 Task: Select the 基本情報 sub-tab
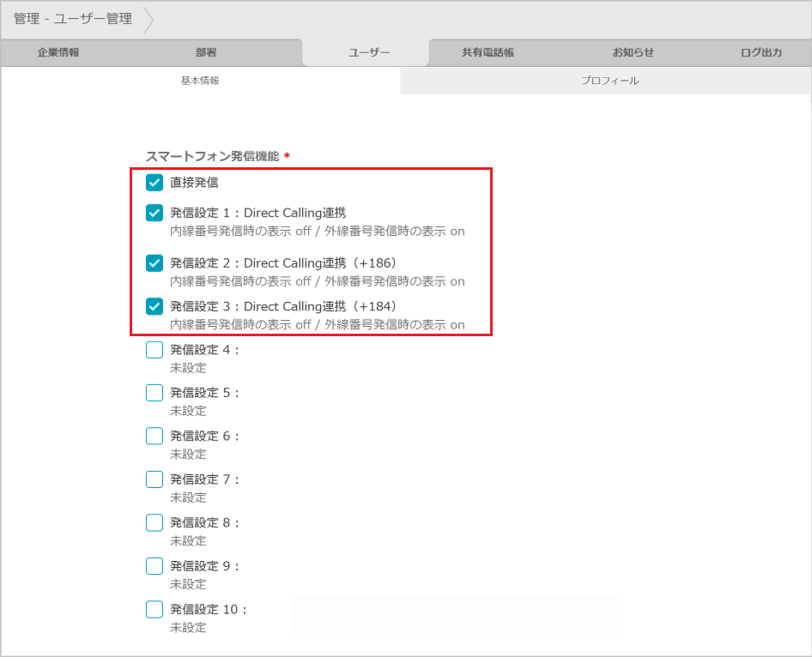click(x=200, y=81)
